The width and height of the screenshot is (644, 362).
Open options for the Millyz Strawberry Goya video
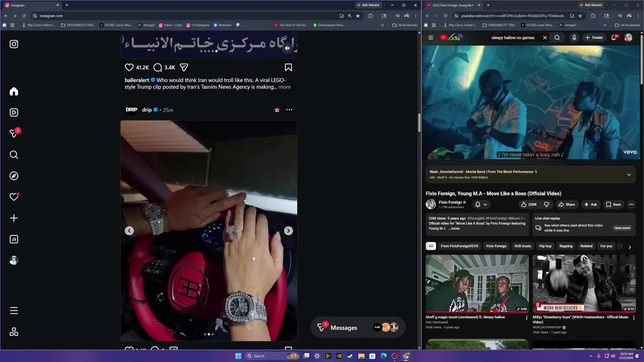[633, 318]
